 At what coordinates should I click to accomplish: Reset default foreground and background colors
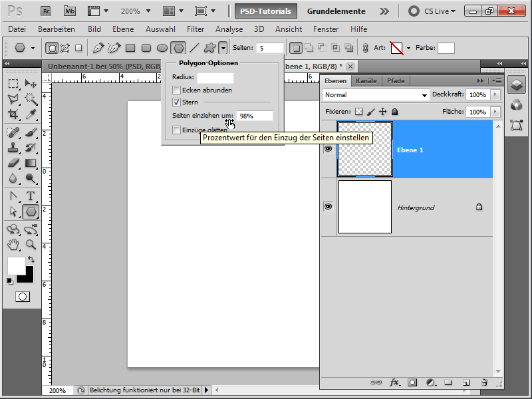tap(9, 281)
